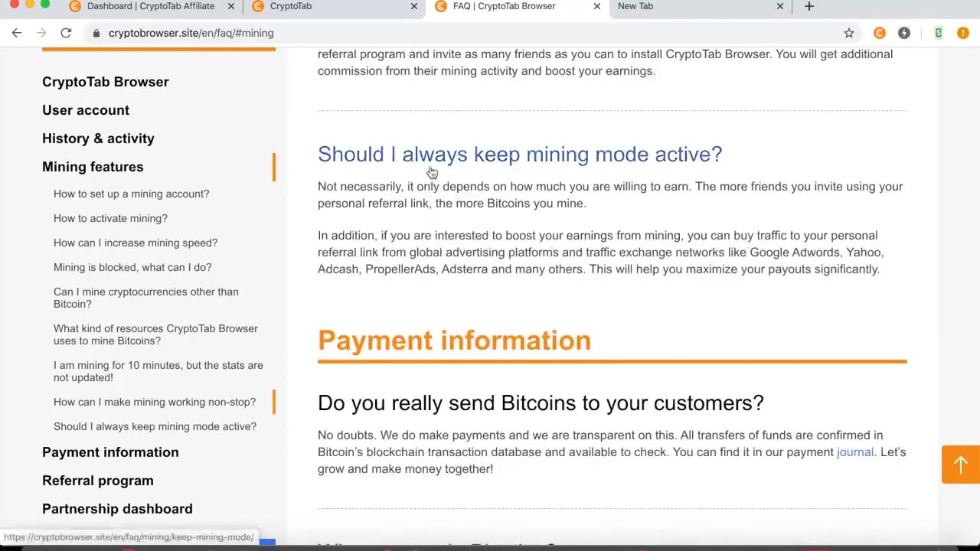Close the New Tab tab

click(x=780, y=6)
